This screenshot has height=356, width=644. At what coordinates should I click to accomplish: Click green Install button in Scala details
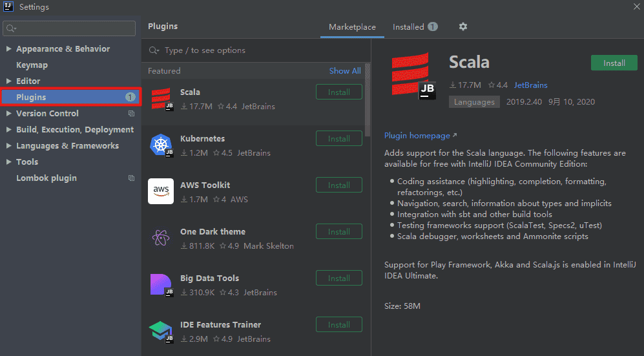point(614,63)
